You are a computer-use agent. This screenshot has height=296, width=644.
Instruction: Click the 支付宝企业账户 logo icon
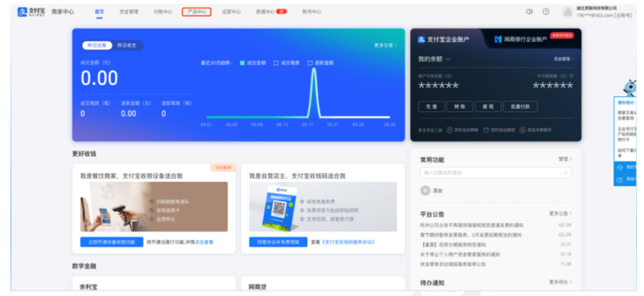pyautogui.click(x=422, y=40)
